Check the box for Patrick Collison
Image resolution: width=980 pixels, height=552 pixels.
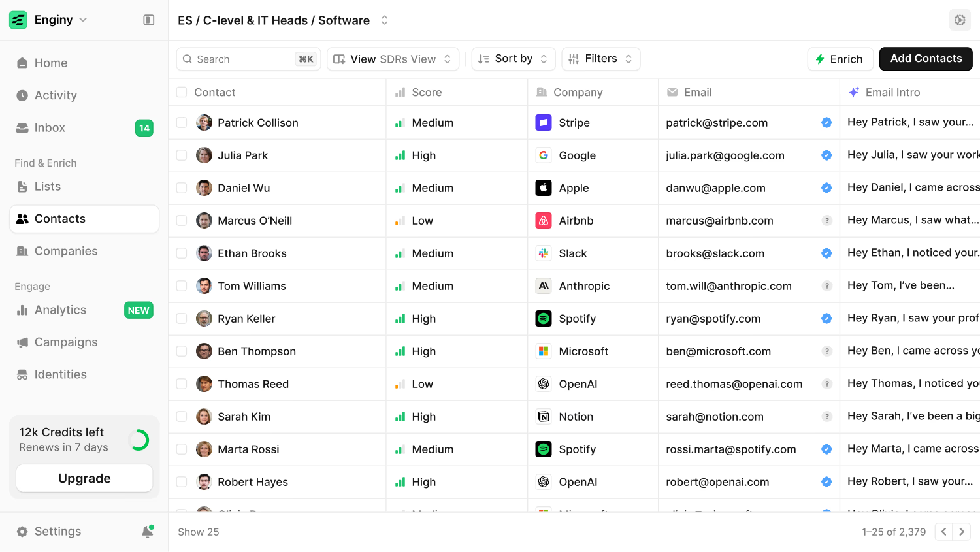(x=182, y=123)
